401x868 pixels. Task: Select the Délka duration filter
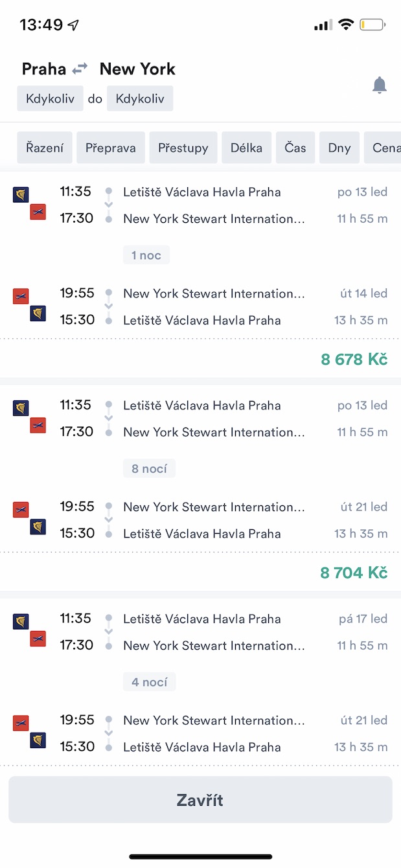coord(246,148)
